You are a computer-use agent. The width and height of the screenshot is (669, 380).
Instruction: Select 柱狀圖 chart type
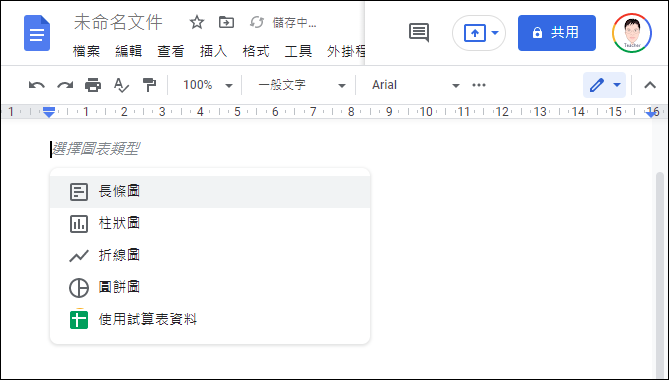pyautogui.click(x=210, y=223)
